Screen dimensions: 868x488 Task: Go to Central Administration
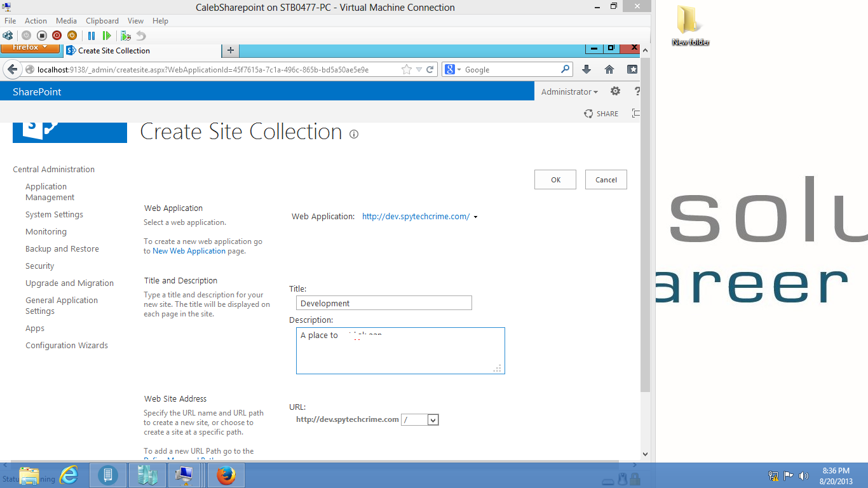click(53, 170)
